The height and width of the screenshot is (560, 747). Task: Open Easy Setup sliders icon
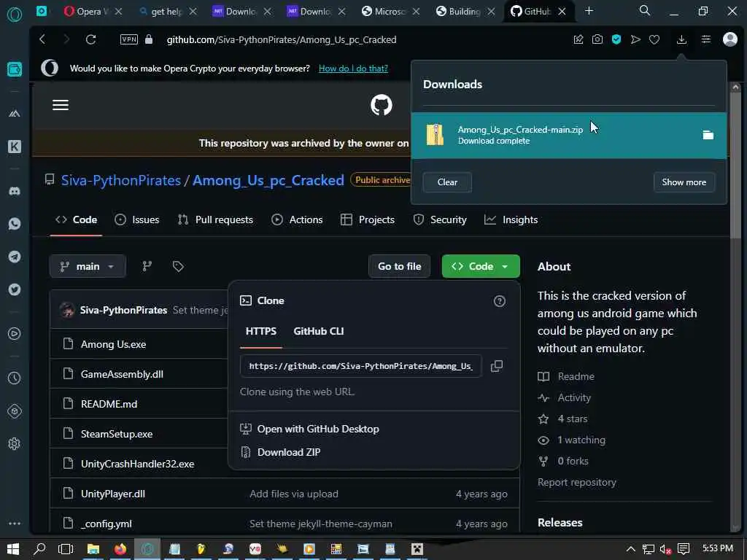(706, 39)
